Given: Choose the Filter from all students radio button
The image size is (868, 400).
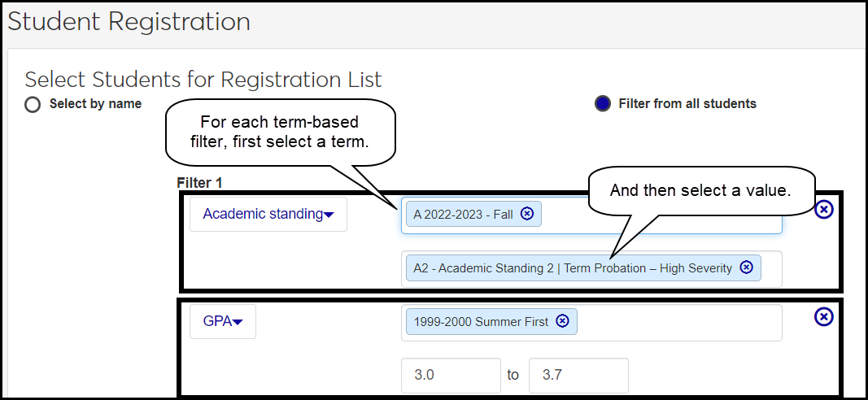Looking at the screenshot, I should 603,104.
